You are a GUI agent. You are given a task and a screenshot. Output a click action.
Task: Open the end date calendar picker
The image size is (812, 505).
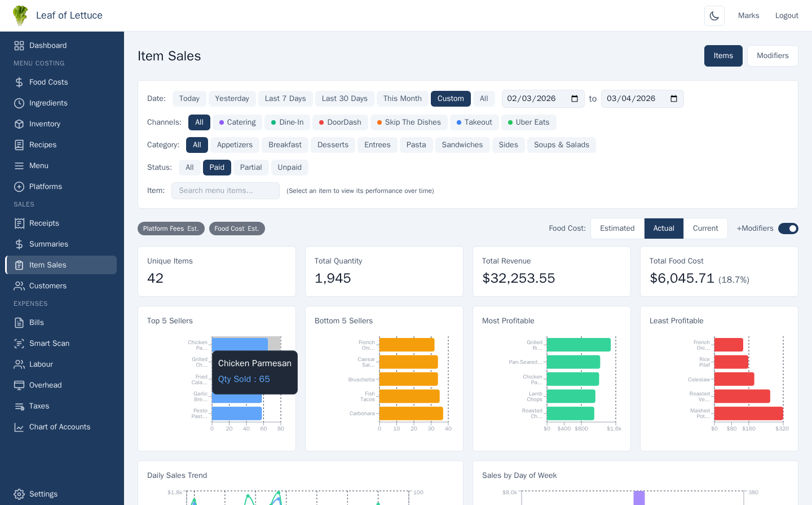[674, 99]
